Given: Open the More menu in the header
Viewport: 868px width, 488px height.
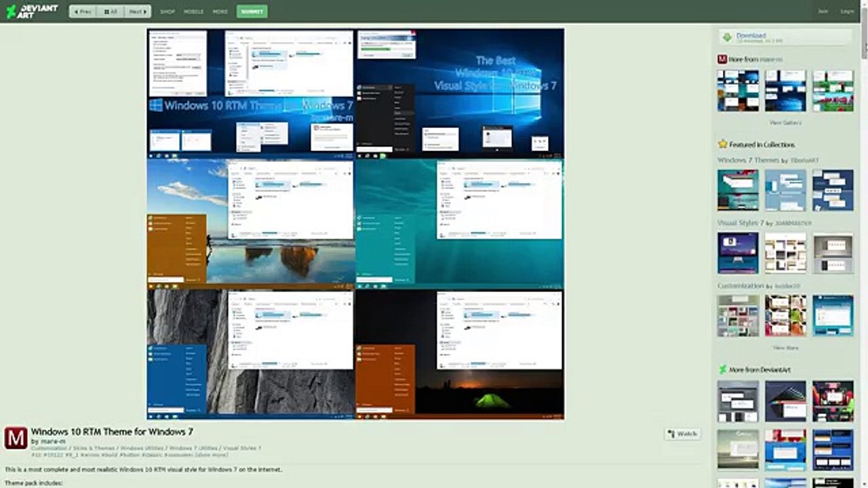Looking at the screenshot, I should (x=220, y=12).
